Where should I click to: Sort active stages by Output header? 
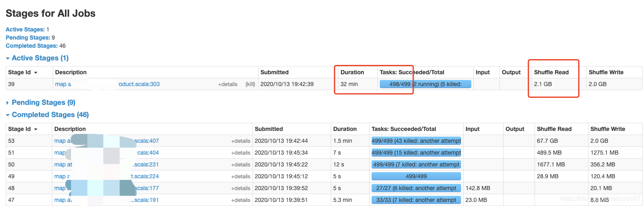click(x=511, y=72)
